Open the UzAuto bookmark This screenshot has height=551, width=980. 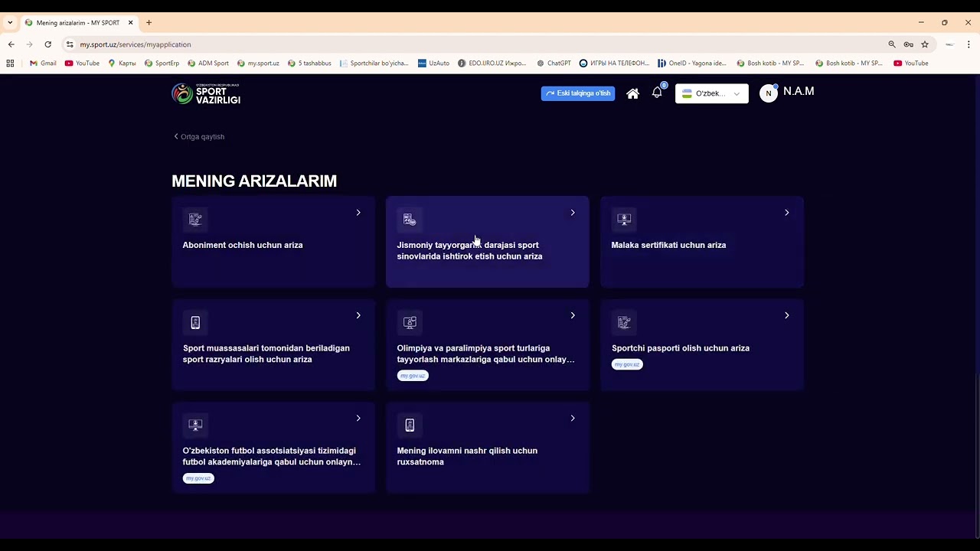point(433,64)
